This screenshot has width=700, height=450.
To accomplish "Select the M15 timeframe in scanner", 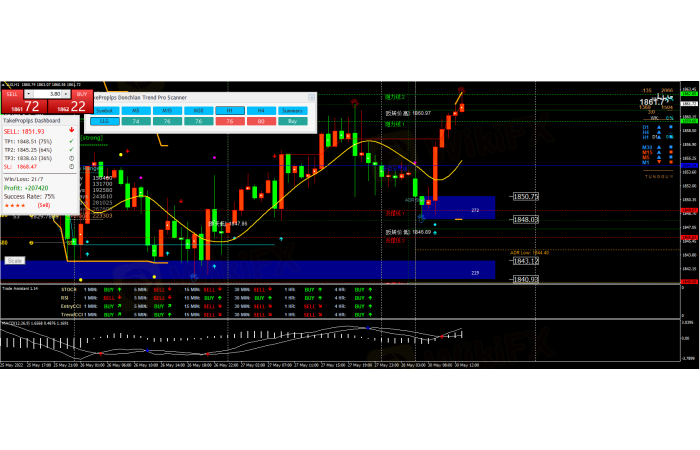I will pyautogui.click(x=167, y=110).
